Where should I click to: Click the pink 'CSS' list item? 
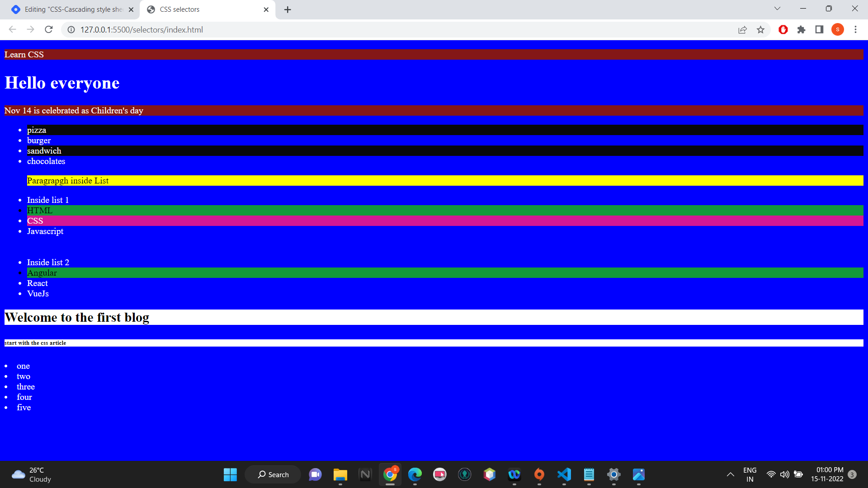coord(445,221)
